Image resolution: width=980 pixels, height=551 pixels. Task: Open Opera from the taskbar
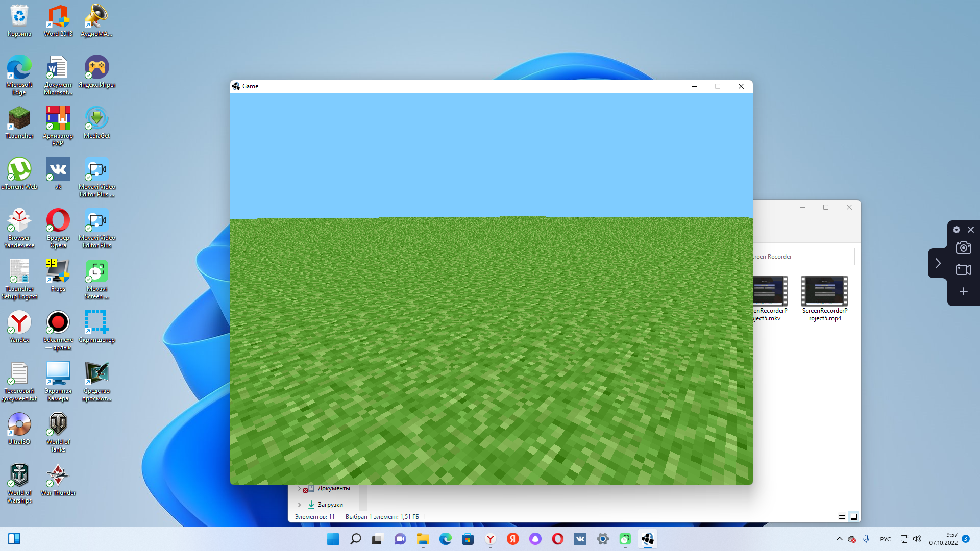(557, 539)
